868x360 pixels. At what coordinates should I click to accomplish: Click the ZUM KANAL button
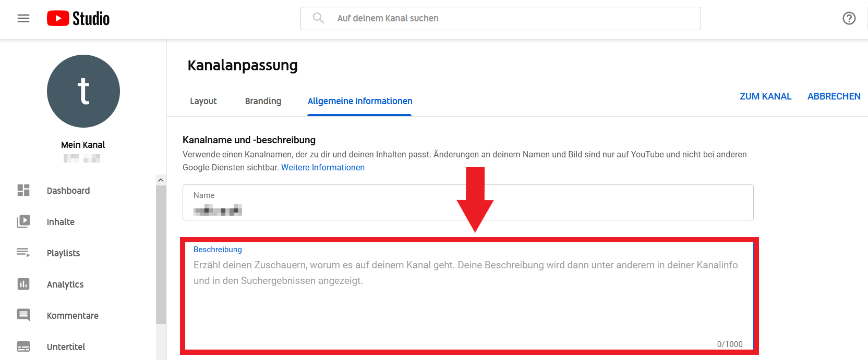pos(765,96)
